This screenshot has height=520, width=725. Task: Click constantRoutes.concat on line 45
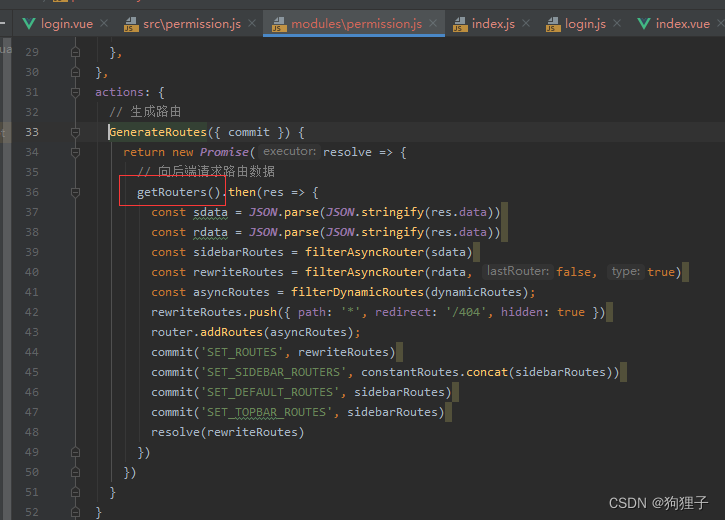434,372
